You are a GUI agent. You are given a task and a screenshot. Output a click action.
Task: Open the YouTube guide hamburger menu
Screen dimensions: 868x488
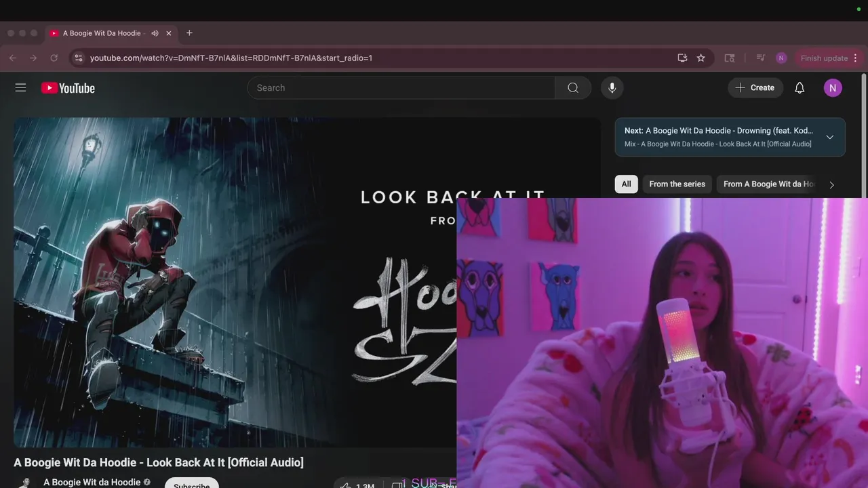point(20,87)
